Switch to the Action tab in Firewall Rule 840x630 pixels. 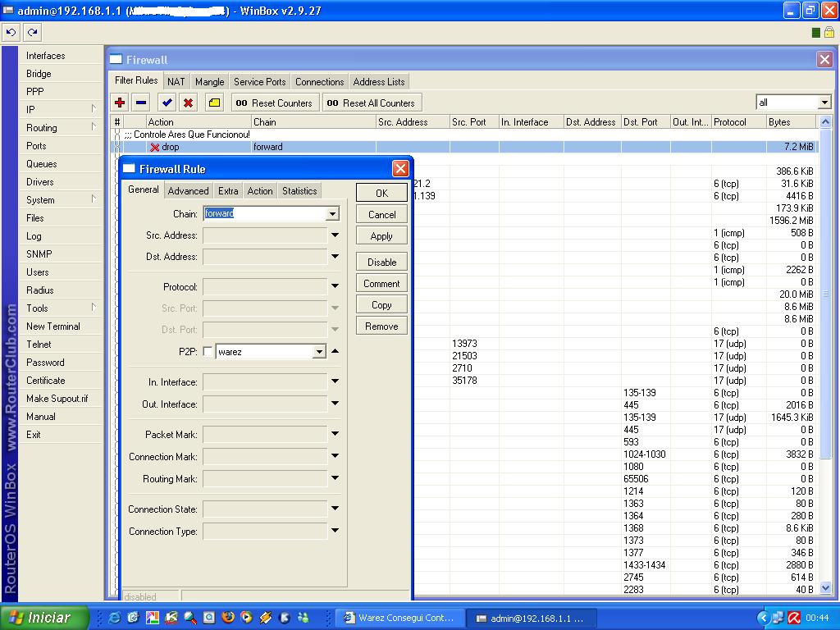click(x=260, y=190)
